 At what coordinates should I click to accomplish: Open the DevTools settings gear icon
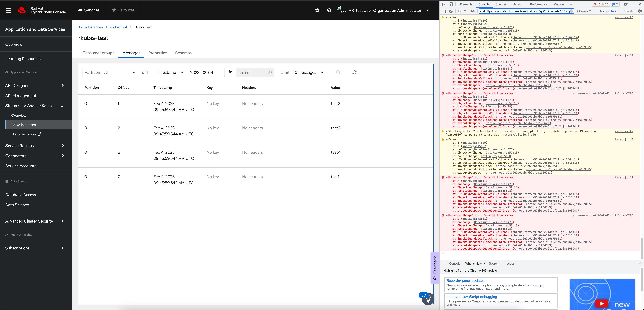pos(626,4)
